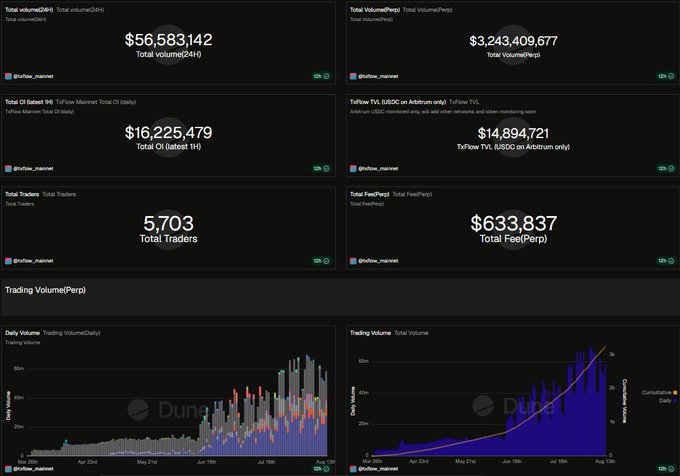
Task: Open the gray Total Volume query link beside Trading Volume
Action: (x=411, y=333)
